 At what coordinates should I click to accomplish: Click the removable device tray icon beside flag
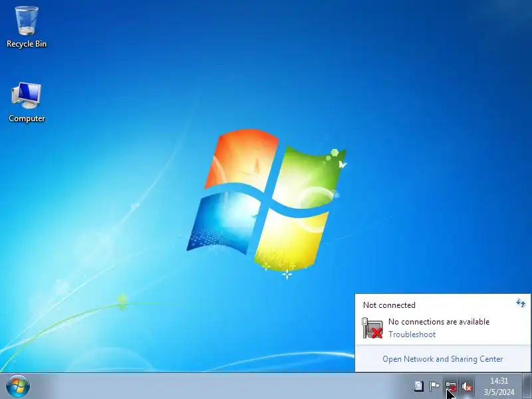coord(419,386)
